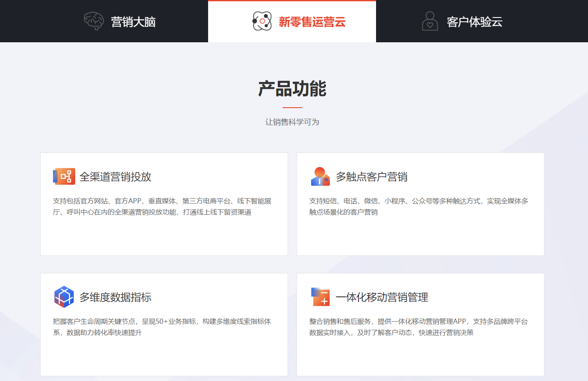Click the blue cube 多维度数据指标 icon
The width and height of the screenshot is (588, 381).
[x=64, y=297]
